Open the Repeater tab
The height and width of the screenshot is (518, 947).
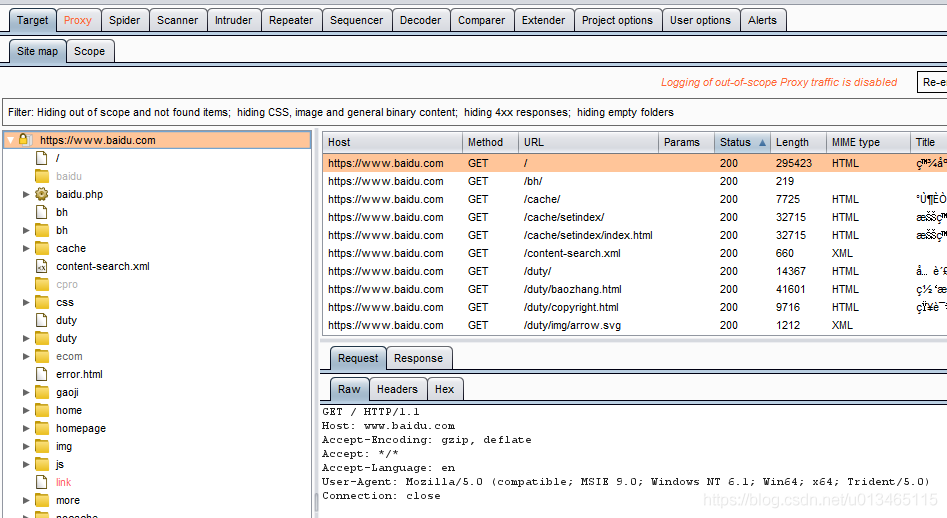[291, 20]
